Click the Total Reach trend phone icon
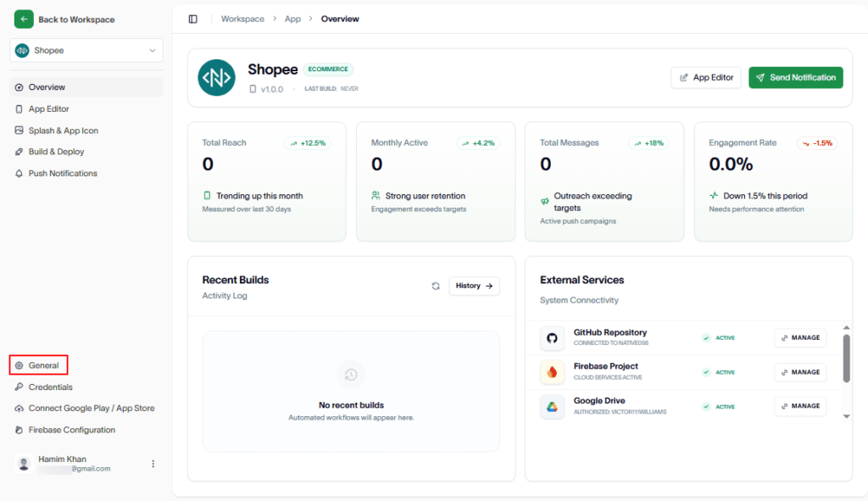This screenshot has height=501, width=868. click(207, 196)
